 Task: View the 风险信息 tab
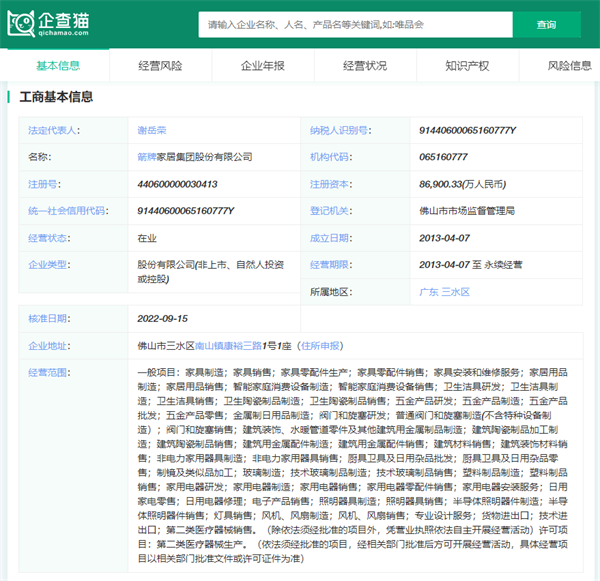click(569, 66)
